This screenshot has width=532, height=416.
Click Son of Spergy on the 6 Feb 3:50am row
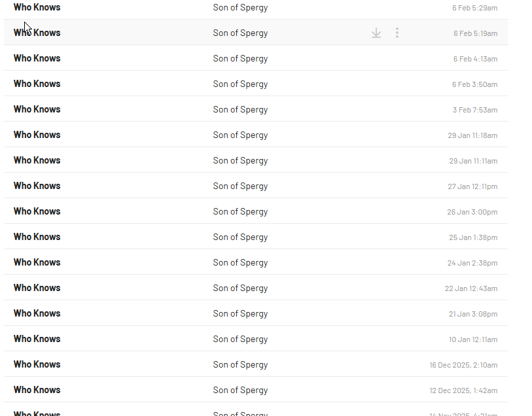(240, 84)
